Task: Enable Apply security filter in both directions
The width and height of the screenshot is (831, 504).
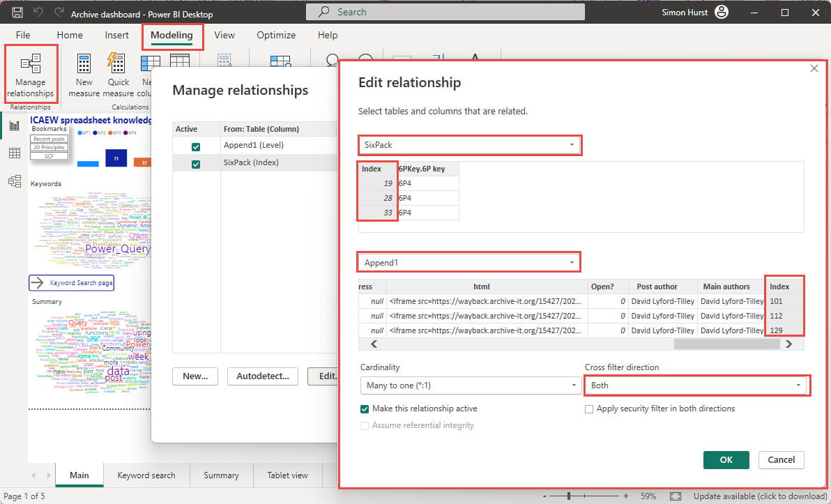Action: (589, 408)
